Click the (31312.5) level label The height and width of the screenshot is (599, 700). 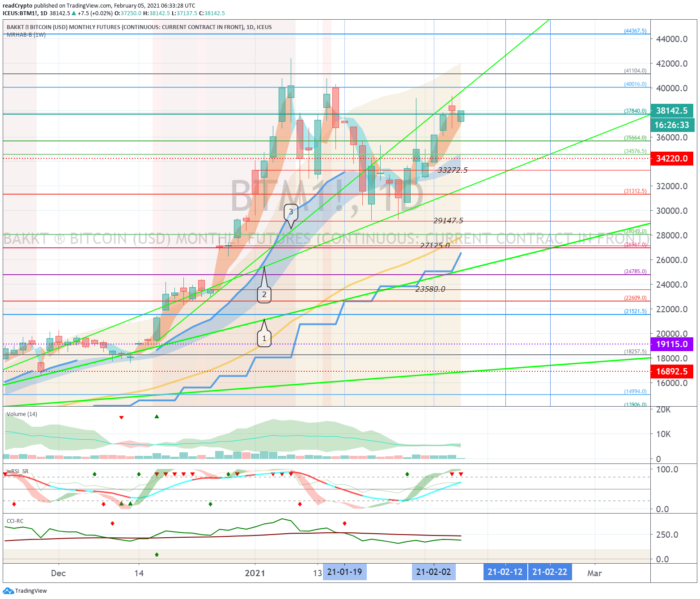click(x=635, y=191)
